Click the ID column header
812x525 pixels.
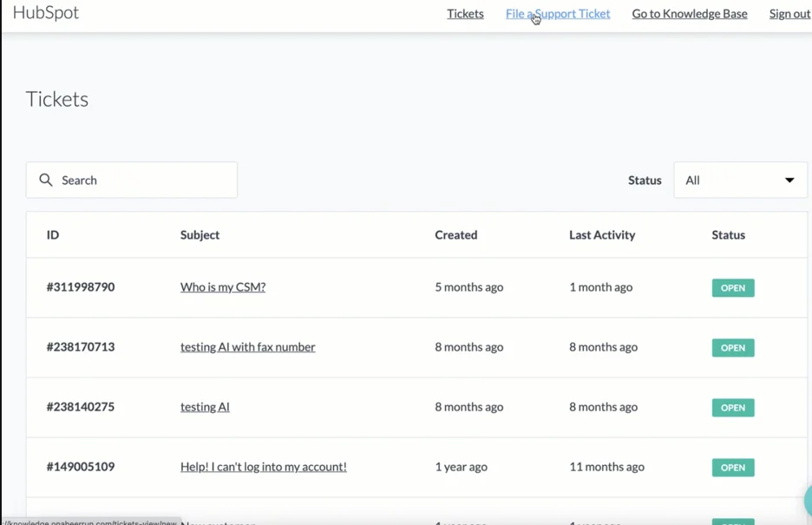pos(52,234)
